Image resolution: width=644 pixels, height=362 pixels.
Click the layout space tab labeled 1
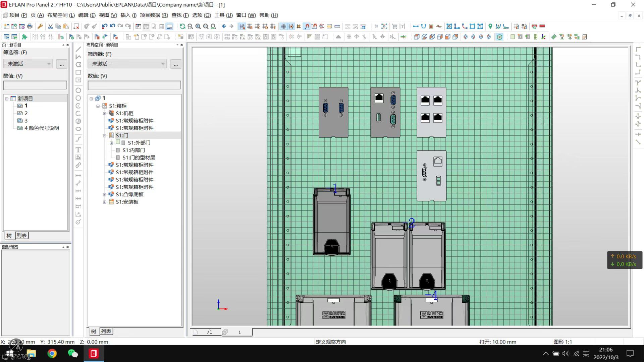(x=237, y=332)
